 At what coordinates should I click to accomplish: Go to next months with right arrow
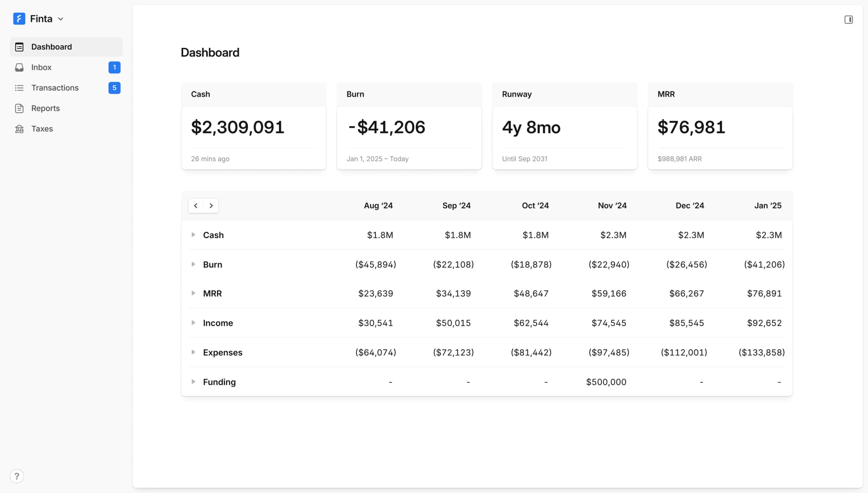tap(211, 206)
